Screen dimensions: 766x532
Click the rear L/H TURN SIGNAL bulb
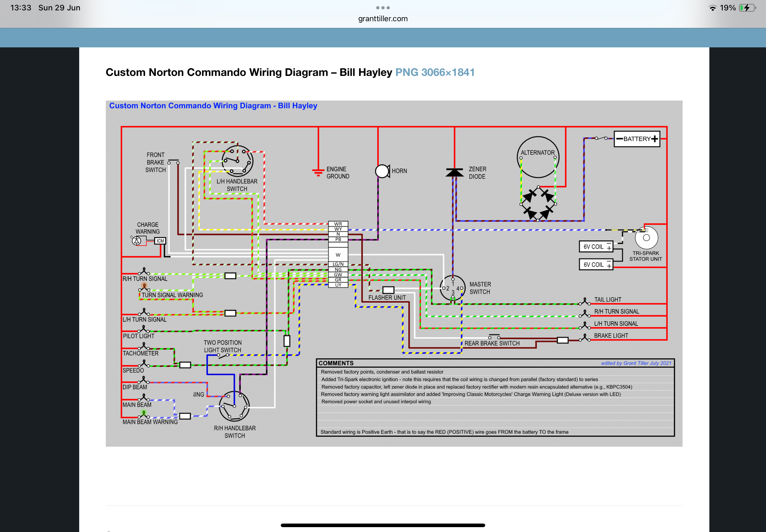coord(585,326)
